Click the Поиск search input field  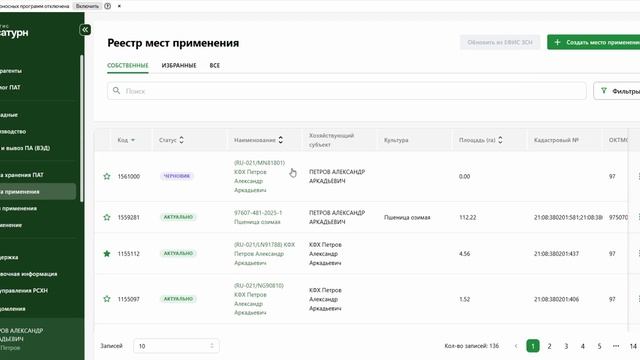click(x=347, y=91)
